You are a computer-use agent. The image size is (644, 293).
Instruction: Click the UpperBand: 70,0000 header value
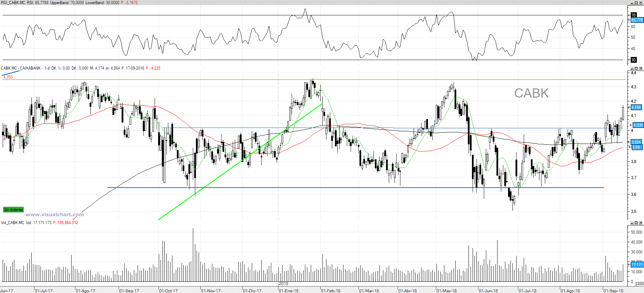(67, 3)
